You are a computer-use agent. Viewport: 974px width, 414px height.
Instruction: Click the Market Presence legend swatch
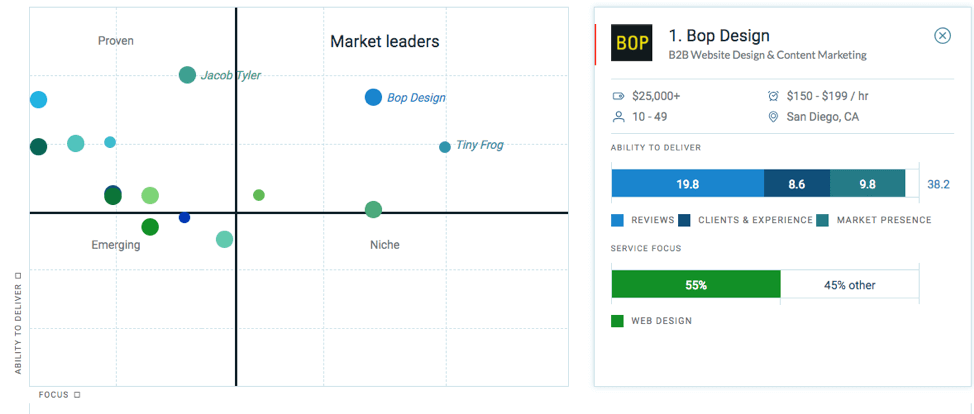pyautogui.click(x=822, y=220)
